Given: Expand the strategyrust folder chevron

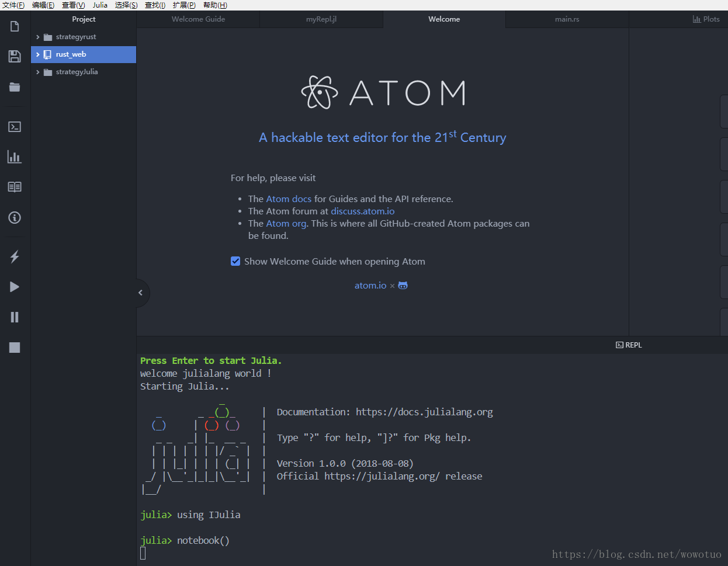Looking at the screenshot, I should [38, 37].
